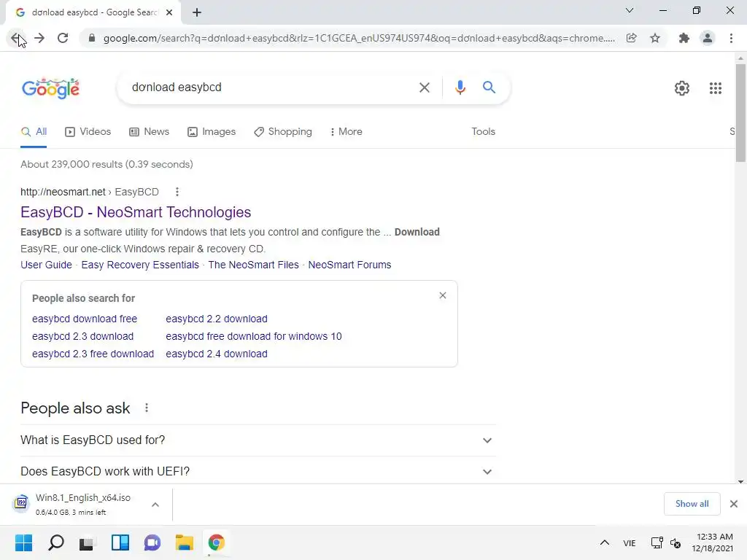Open Chrome three-dot menu
747x560 pixels.
[731, 38]
